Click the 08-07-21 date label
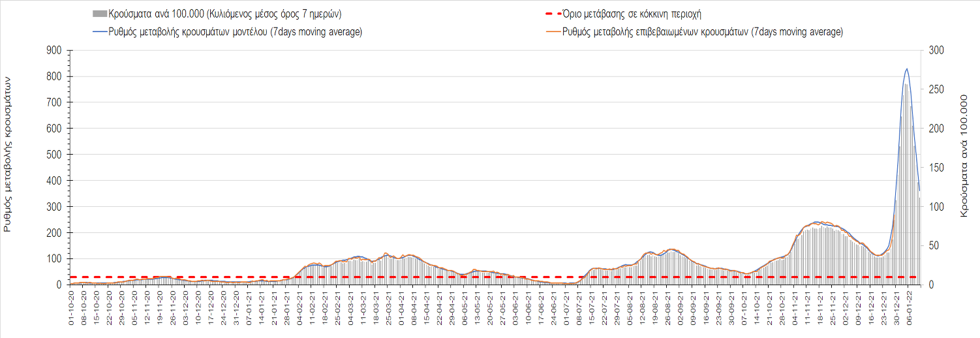The height and width of the screenshot is (338, 980). (579, 307)
